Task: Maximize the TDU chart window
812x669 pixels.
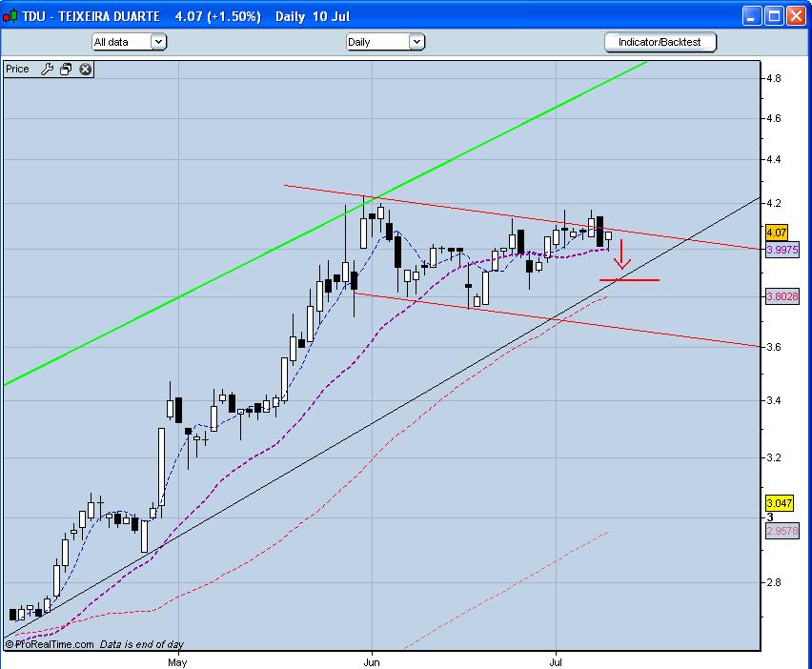Action: pyautogui.click(x=774, y=16)
